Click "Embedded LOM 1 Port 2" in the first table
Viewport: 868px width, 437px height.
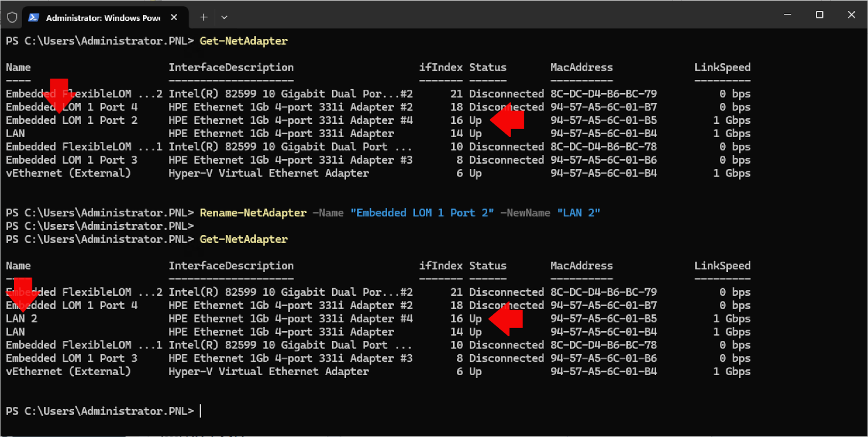(72, 120)
